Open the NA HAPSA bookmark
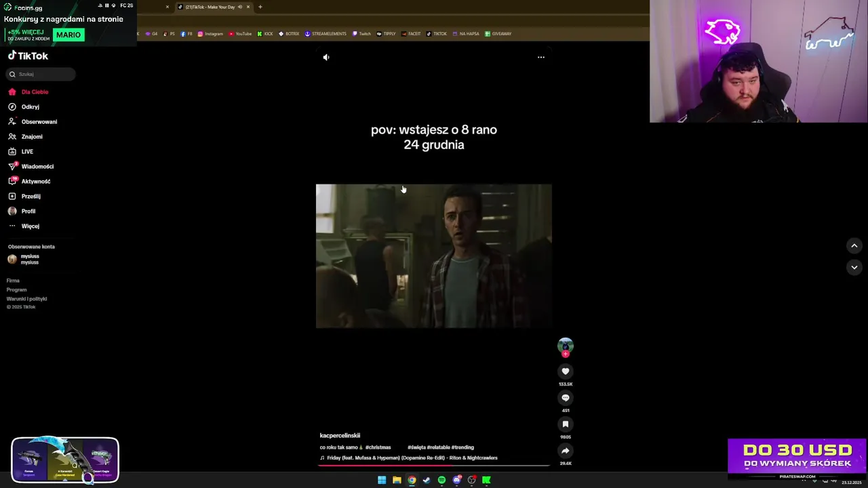 point(466,34)
